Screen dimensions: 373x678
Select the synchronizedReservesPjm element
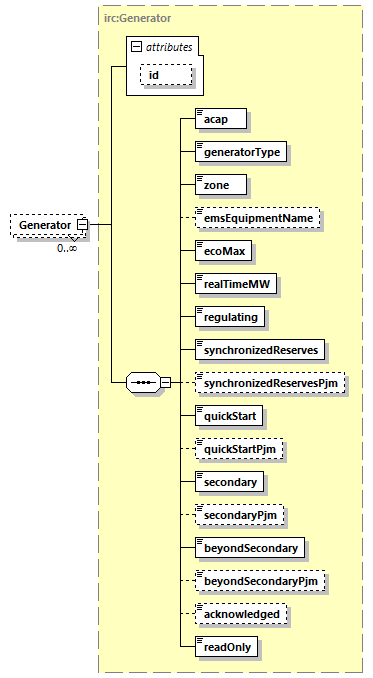(x=270, y=383)
